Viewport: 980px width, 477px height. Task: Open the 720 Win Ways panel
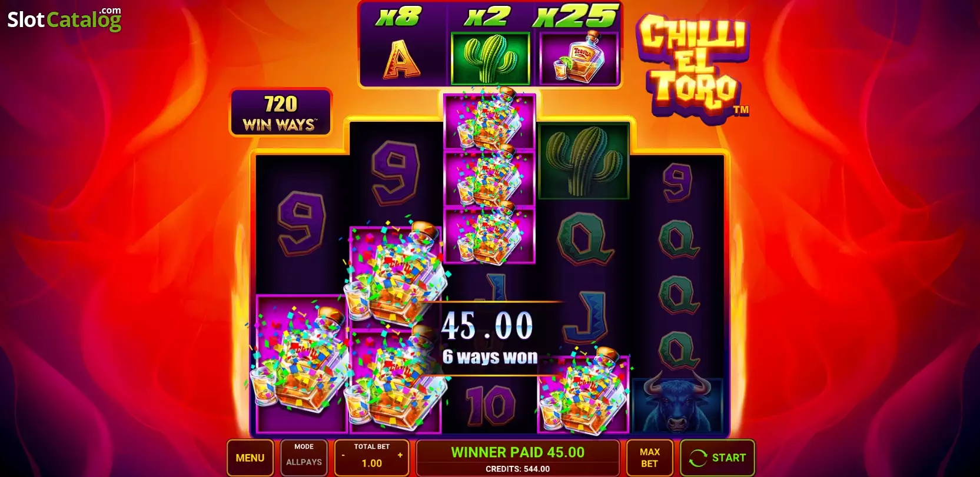click(280, 112)
